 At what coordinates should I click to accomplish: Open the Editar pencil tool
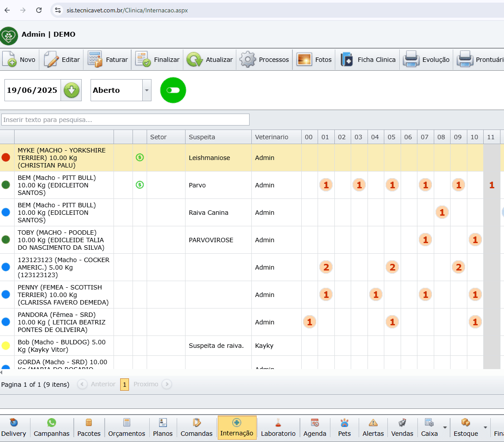51,60
